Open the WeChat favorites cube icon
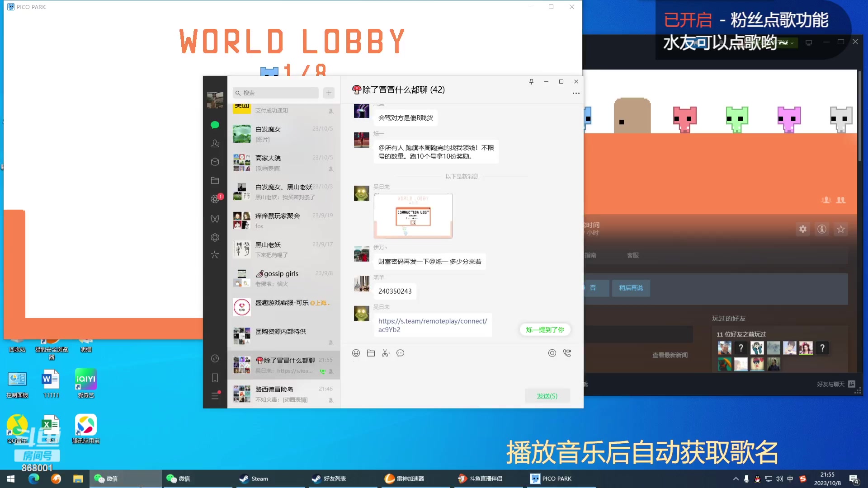 (215, 162)
